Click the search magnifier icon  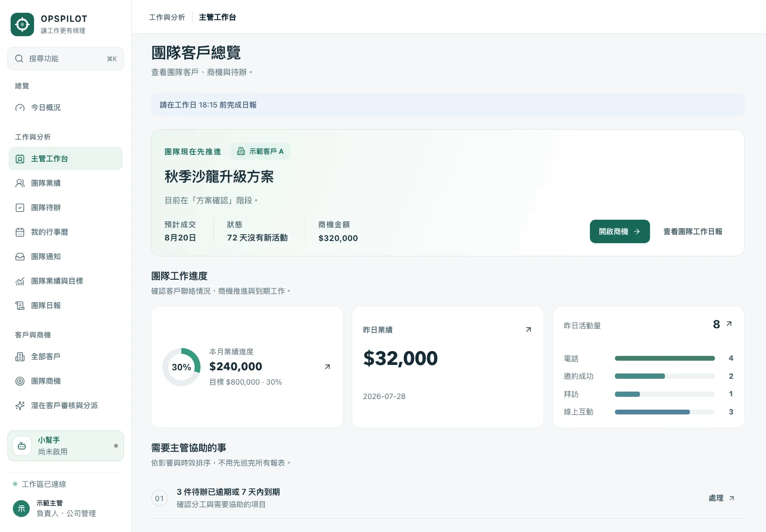(x=19, y=59)
